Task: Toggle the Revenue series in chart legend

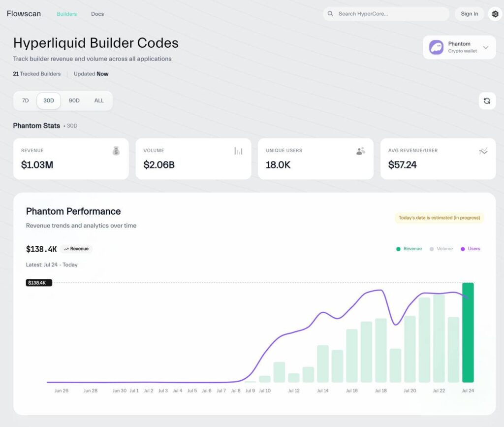Action: (x=409, y=249)
